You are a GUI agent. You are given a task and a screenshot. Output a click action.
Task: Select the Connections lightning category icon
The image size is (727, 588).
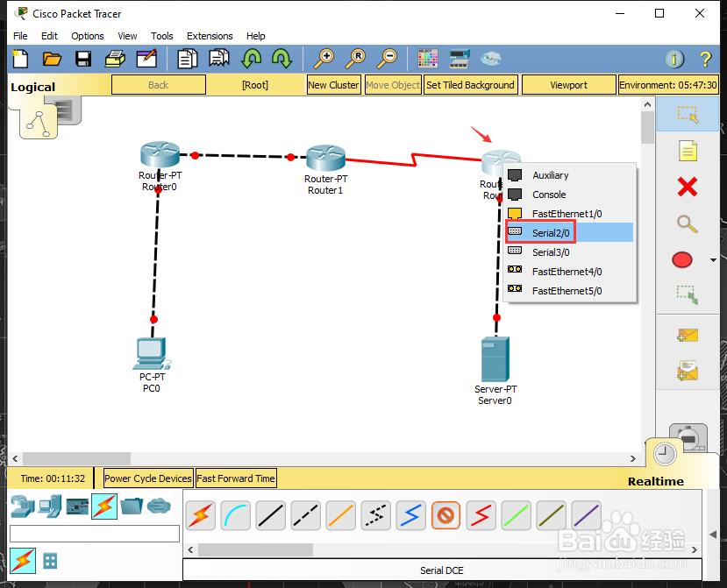[104, 507]
